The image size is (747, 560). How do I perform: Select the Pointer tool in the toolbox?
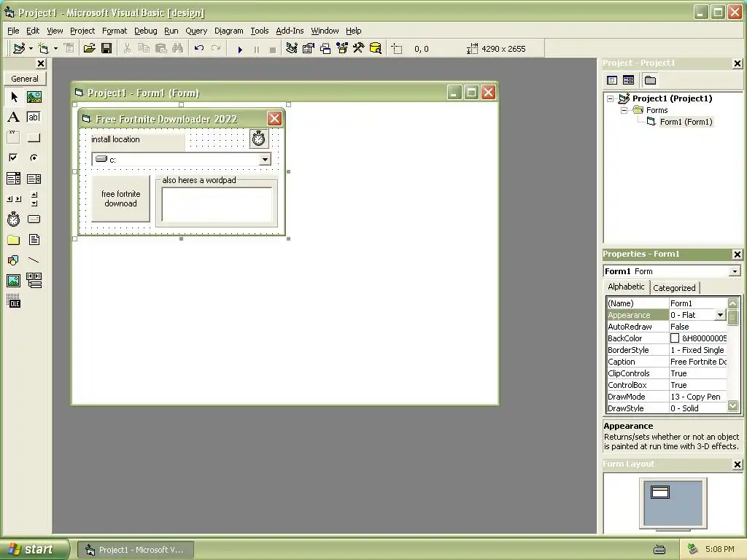pyautogui.click(x=13, y=97)
